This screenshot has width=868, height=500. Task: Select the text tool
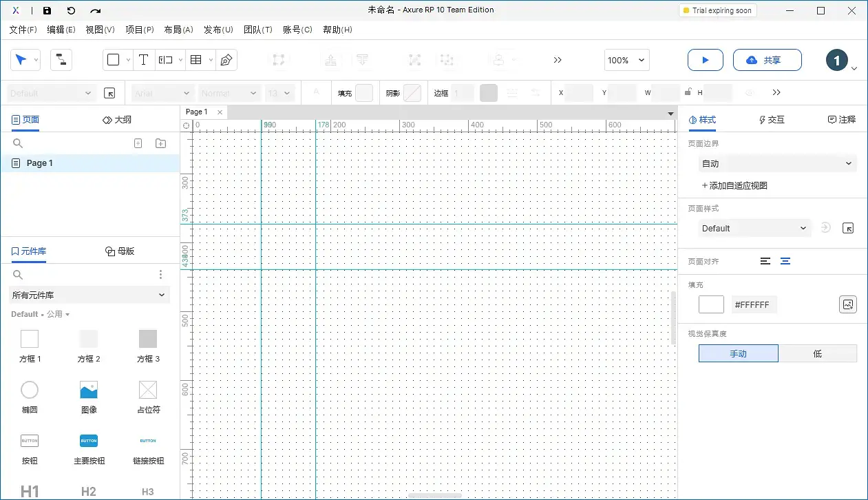point(143,60)
